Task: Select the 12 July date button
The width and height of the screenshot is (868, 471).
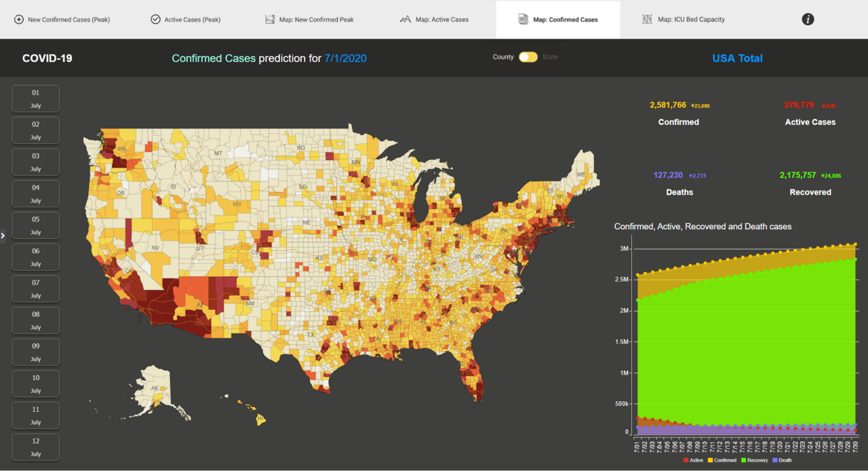Action: [36, 447]
